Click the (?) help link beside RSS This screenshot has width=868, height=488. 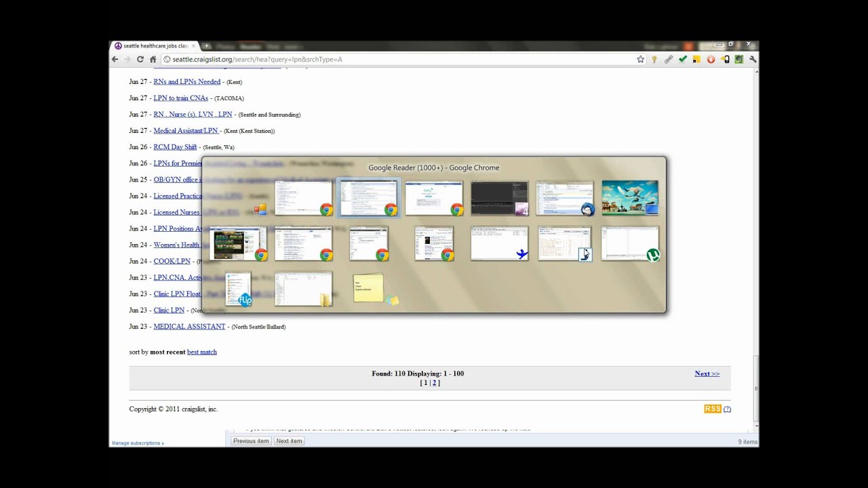coord(727,409)
